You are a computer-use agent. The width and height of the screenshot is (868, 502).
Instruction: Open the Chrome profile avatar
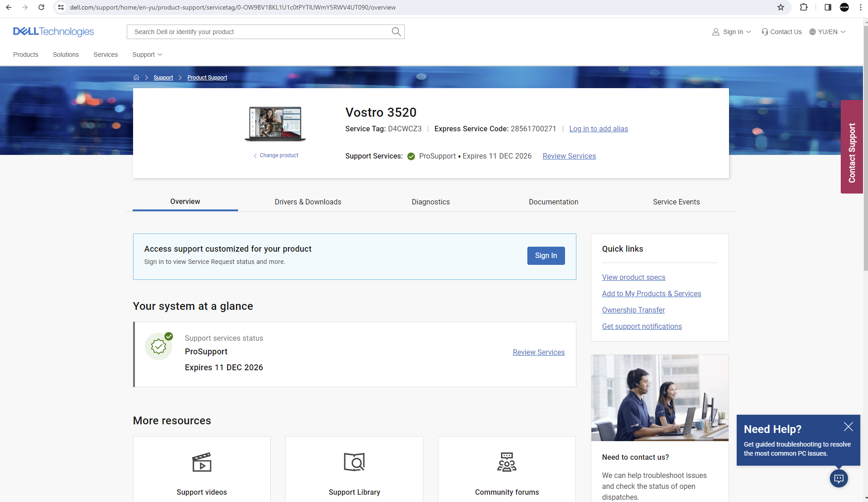[844, 7]
